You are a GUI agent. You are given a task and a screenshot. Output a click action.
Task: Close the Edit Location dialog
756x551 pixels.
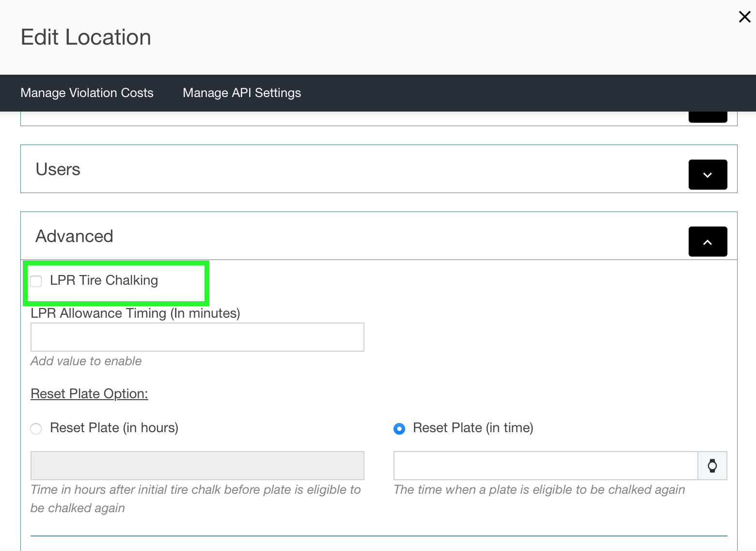point(744,17)
